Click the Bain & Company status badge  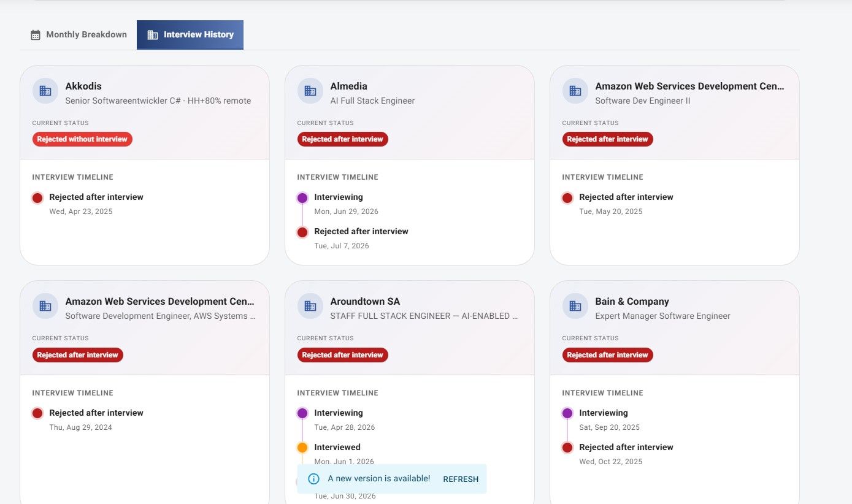[x=607, y=355]
